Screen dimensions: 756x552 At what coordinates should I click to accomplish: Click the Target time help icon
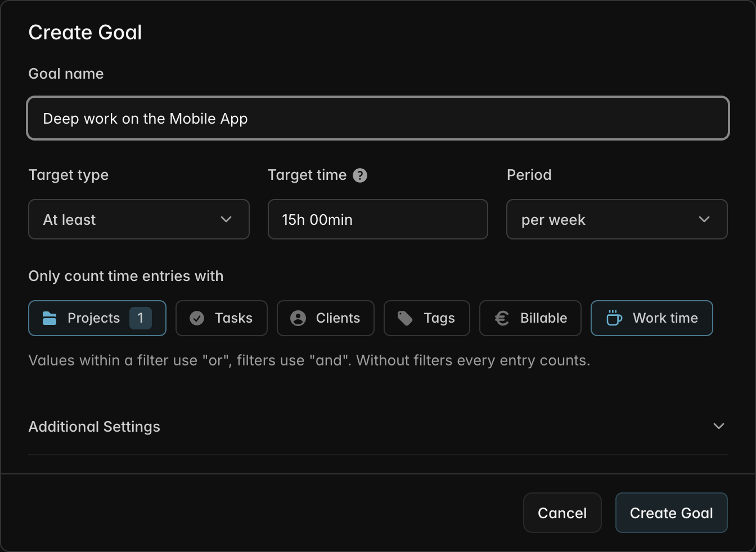coord(360,175)
